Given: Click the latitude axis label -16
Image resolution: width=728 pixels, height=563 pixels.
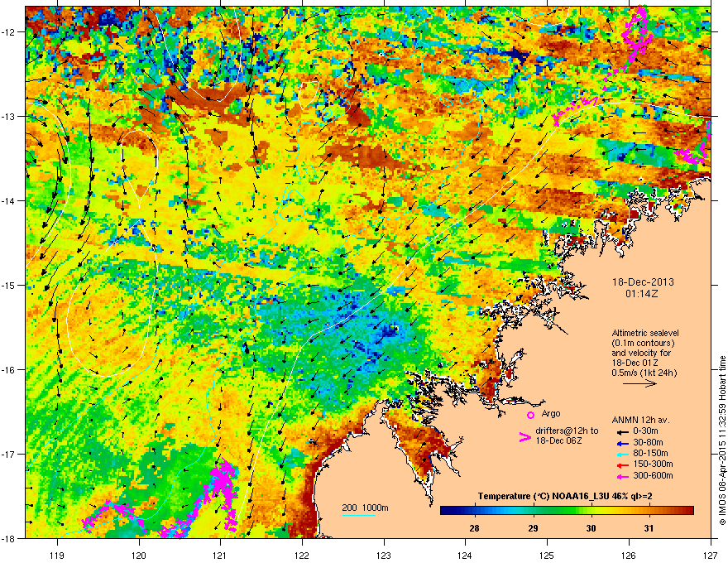Looking at the screenshot, I should pos(9,370).
